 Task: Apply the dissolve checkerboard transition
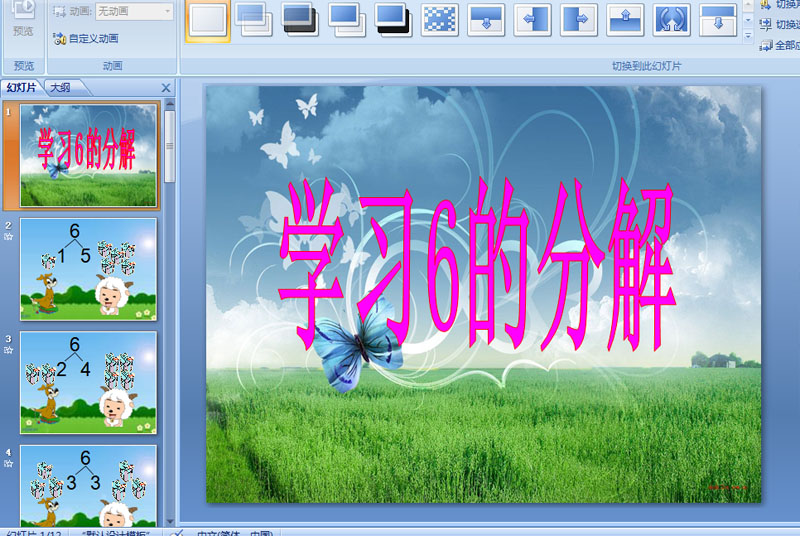[439, 20]
